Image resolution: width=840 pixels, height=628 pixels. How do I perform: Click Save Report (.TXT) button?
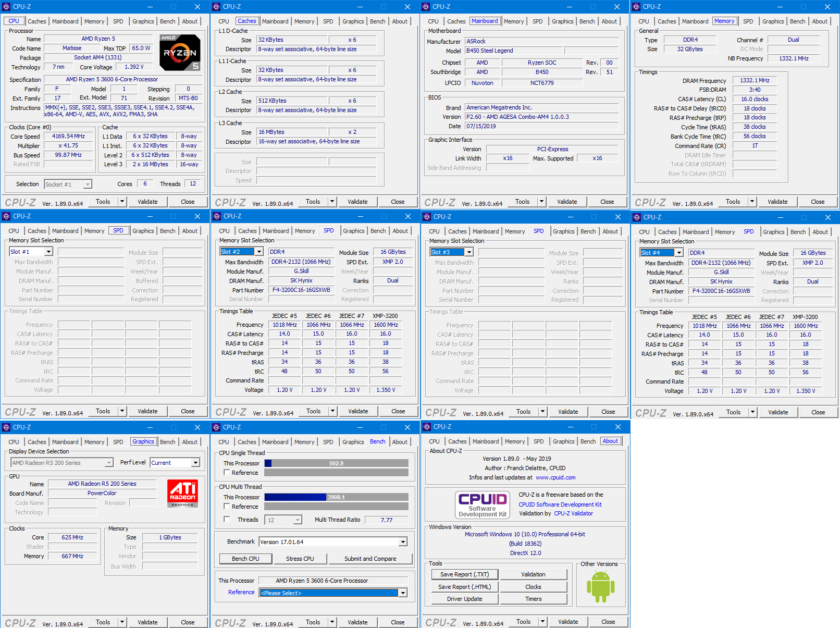pos(465,574)
